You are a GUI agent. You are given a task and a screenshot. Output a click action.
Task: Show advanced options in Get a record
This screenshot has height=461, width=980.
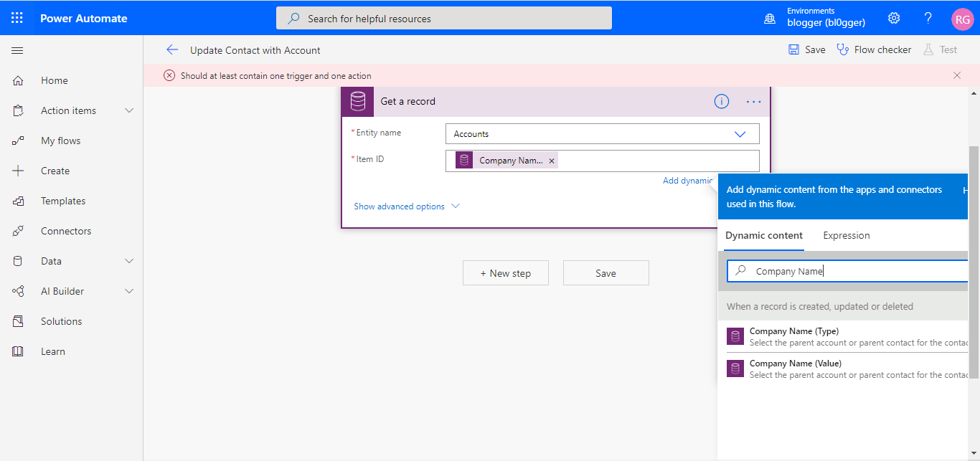point(400,206)
